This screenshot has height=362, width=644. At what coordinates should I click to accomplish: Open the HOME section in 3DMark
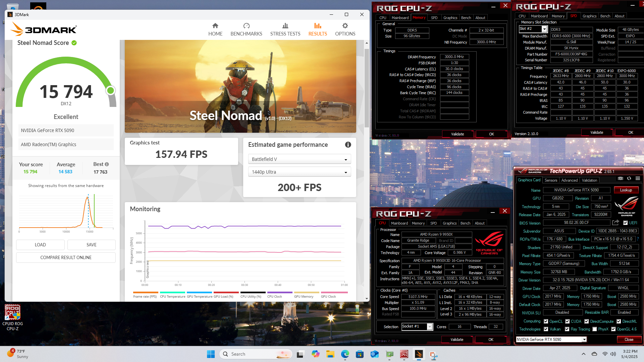tap(215, 29)
